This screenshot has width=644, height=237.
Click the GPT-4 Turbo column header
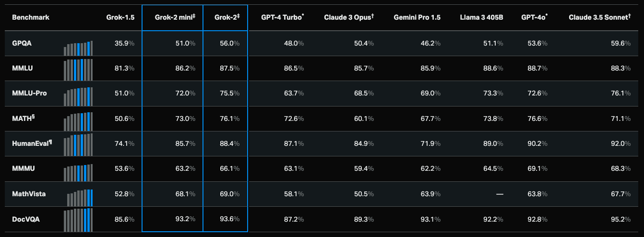pos(283,18)
